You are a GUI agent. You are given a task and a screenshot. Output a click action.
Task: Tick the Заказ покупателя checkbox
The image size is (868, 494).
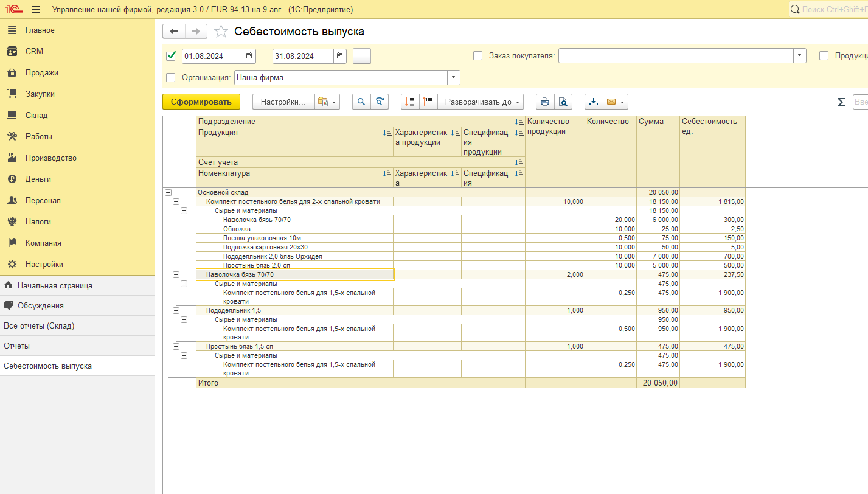478,56
